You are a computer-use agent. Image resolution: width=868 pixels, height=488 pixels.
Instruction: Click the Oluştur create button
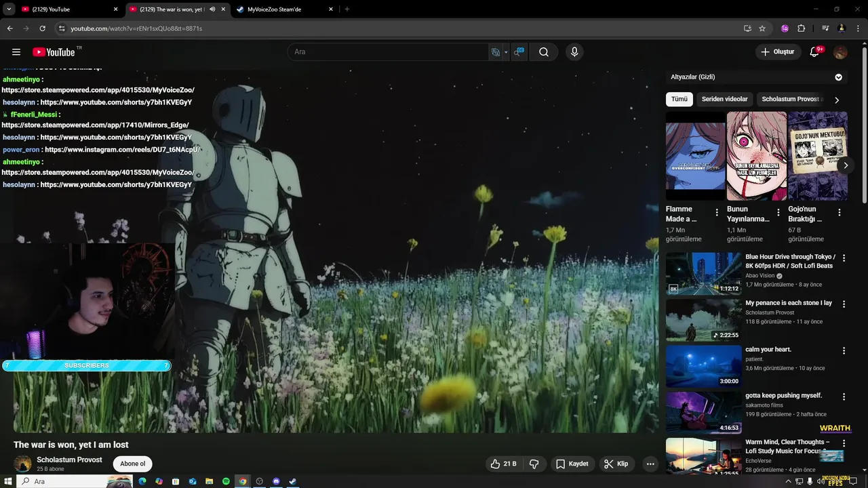click(777, 52)
